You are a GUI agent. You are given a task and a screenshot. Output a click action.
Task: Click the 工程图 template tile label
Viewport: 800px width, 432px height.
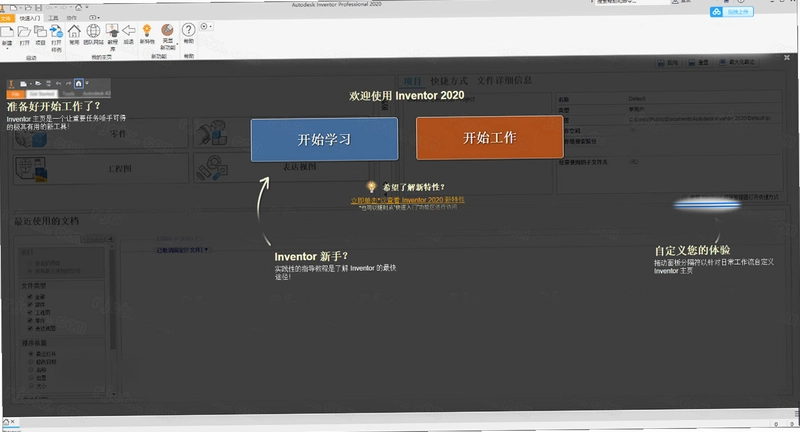tap(119, 168)
